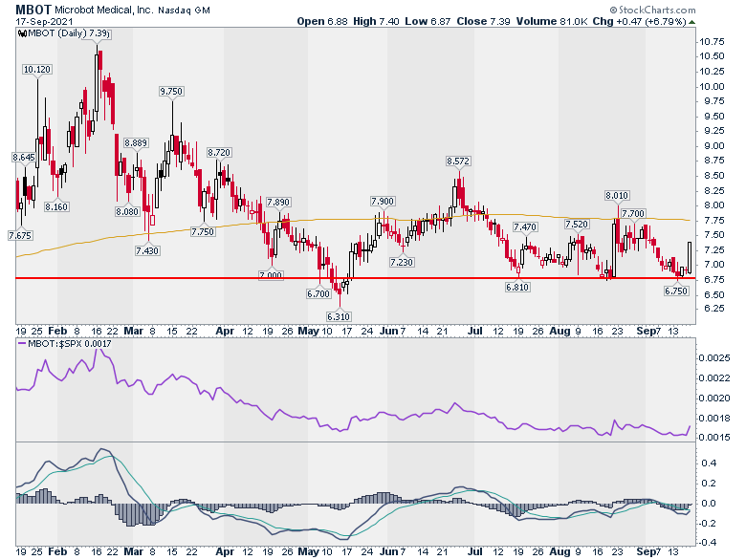Click the 10.120 price label
The height and width of the screenshot is (560, 746).
[x=37, y=70]
